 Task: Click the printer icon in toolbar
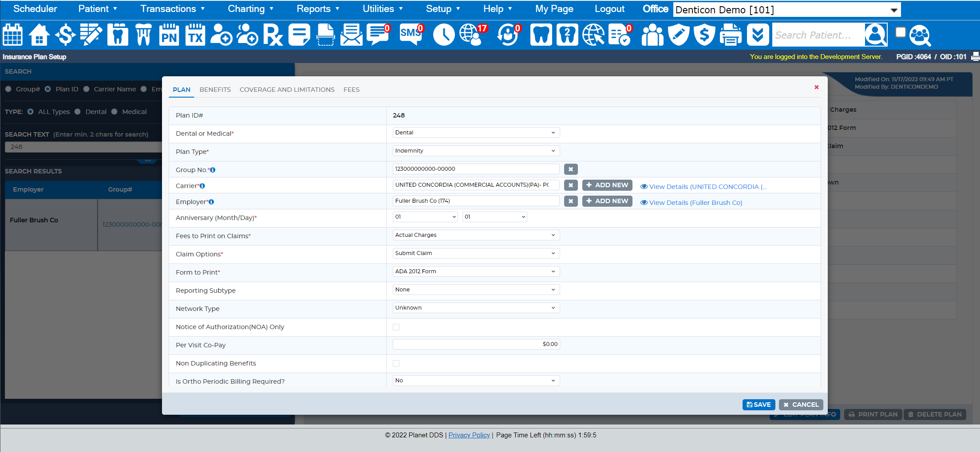point(731,35)
